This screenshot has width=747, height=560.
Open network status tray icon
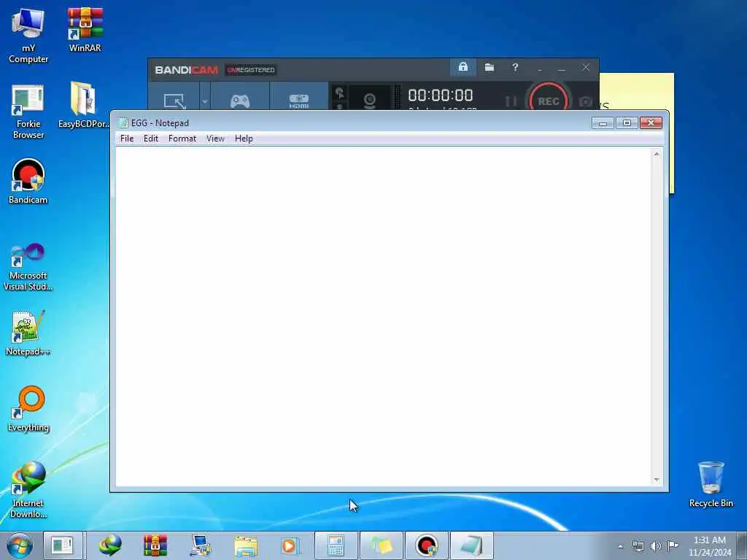point(638,546)
